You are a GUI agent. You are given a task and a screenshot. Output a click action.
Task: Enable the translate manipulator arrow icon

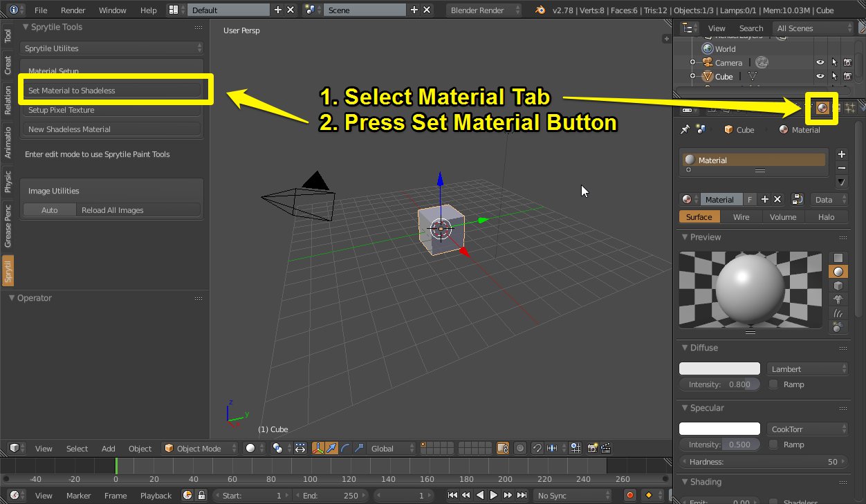click(331, 448)
